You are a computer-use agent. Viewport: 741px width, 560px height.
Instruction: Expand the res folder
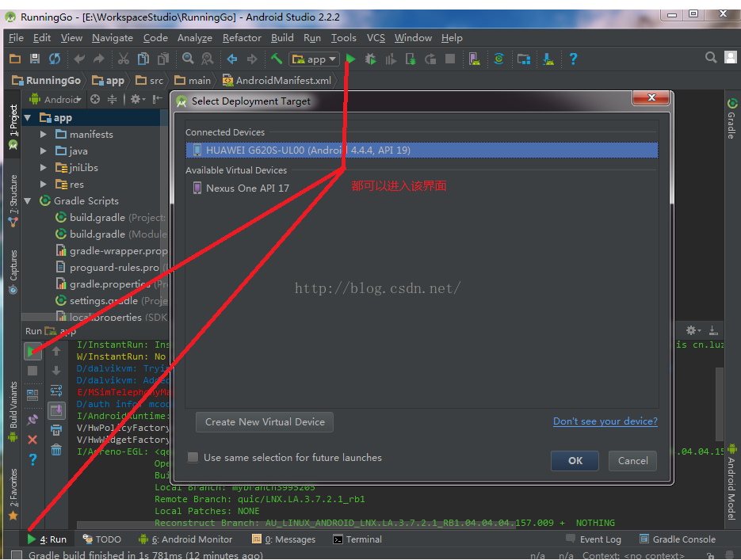pos(43,184)
